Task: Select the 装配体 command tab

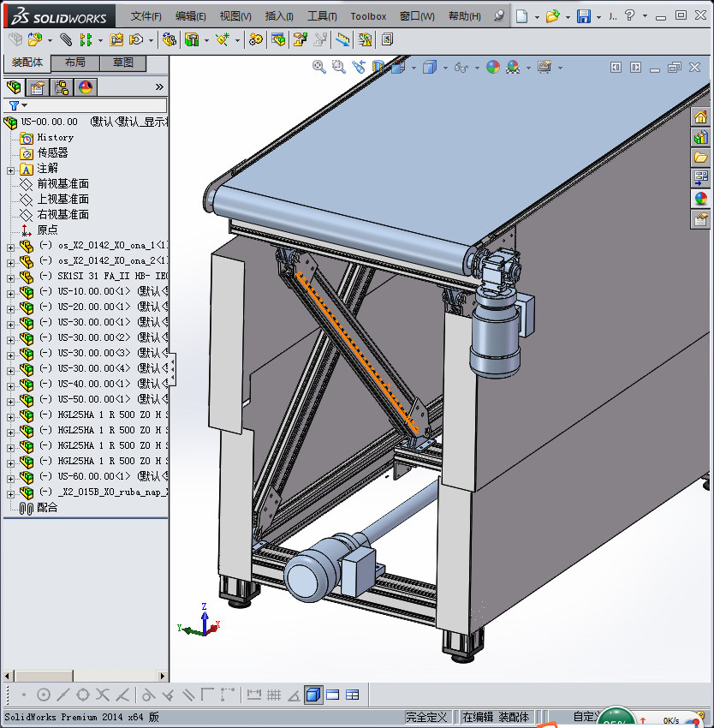Action: (27, 63)
